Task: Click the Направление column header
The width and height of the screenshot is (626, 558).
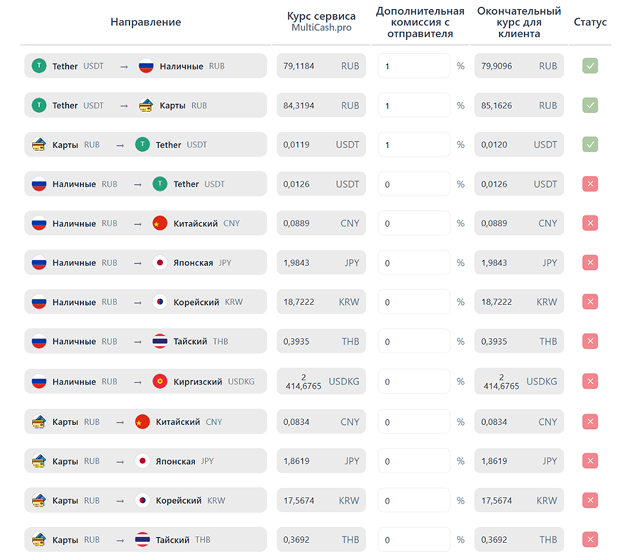Action: [146, 22]
